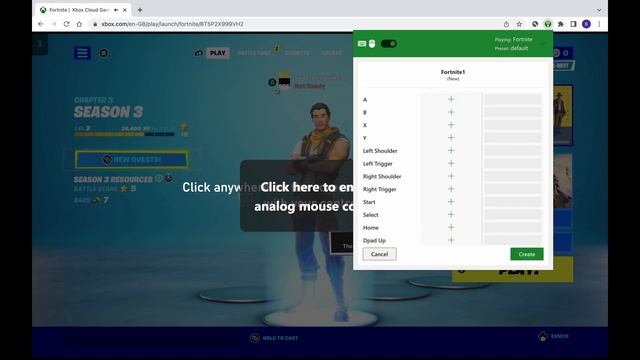
Task: Click the Season 3 XP progress bar
Action: (x=124, y=134)
